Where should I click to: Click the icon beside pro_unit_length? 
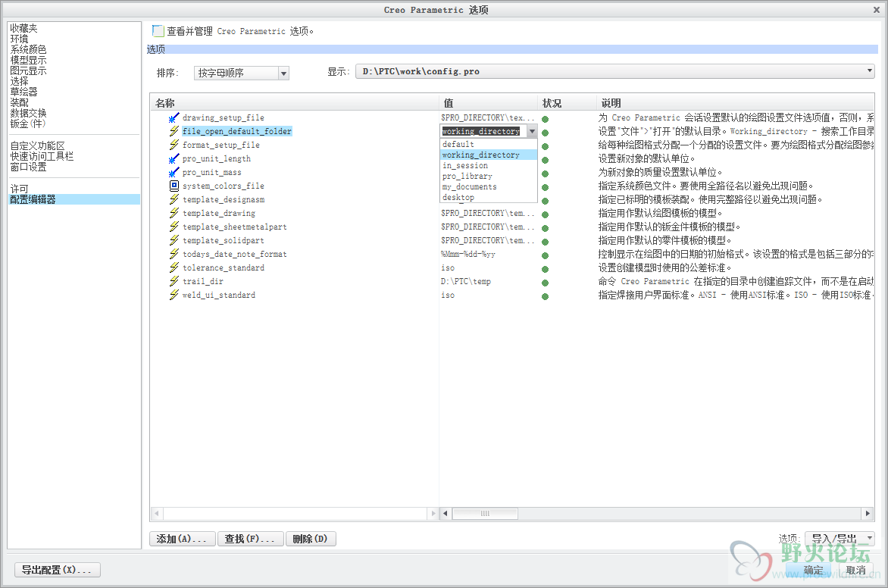(x=174, y=158)
